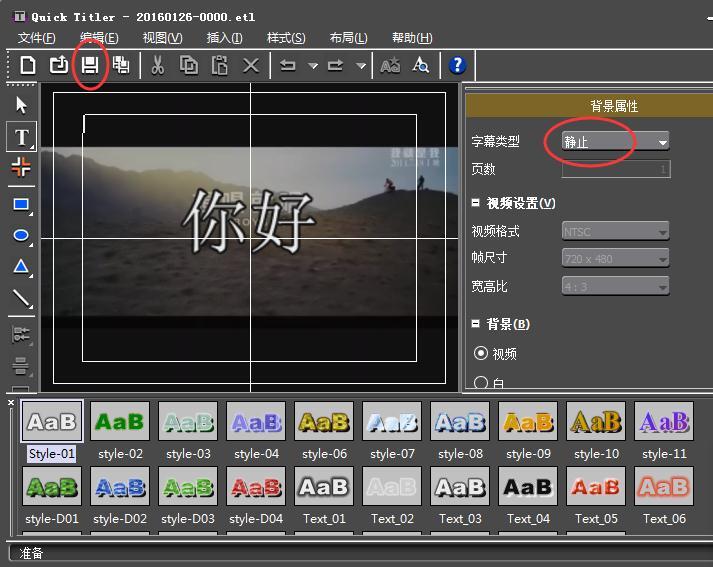The width and height of the screenshot is (713, 567).
Task: Open the 视图(V) menu
Action: pyautogui.click(x=162, y=38)
